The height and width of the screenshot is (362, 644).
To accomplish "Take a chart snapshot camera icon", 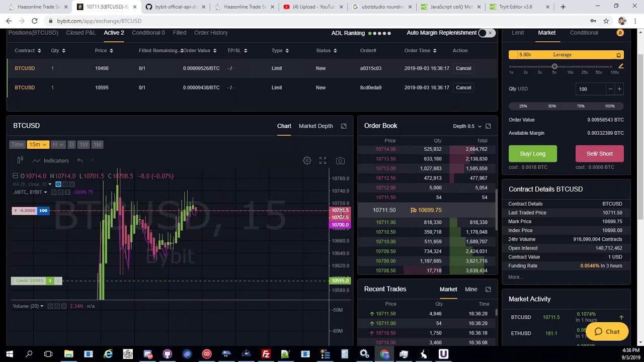I will pyautogui.click(x=340, y=160).
